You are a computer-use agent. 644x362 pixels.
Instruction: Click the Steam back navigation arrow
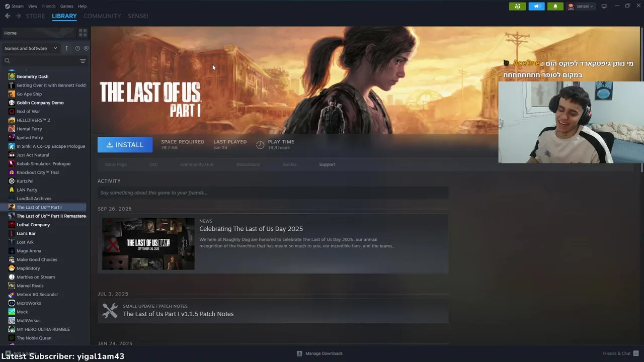8,16
